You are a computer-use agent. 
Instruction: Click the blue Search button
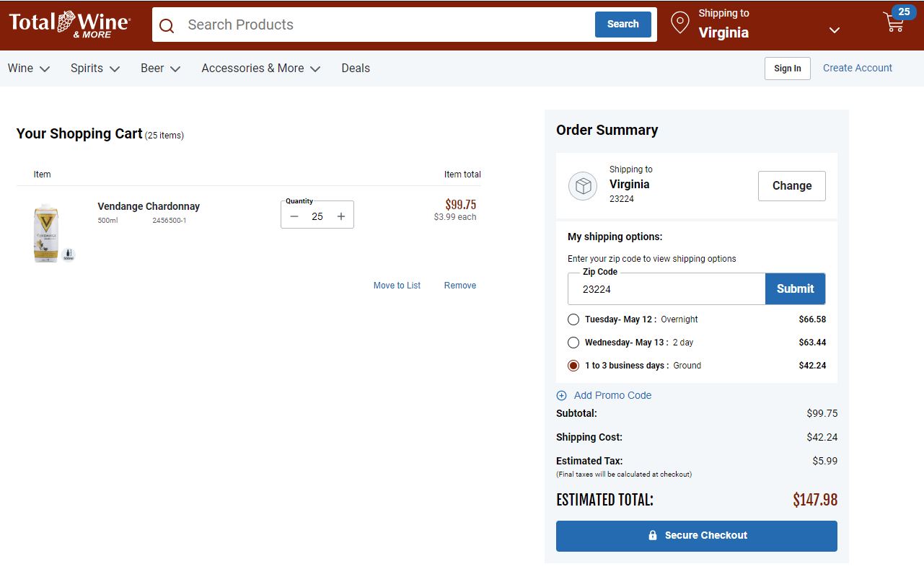tap(623, 25)
